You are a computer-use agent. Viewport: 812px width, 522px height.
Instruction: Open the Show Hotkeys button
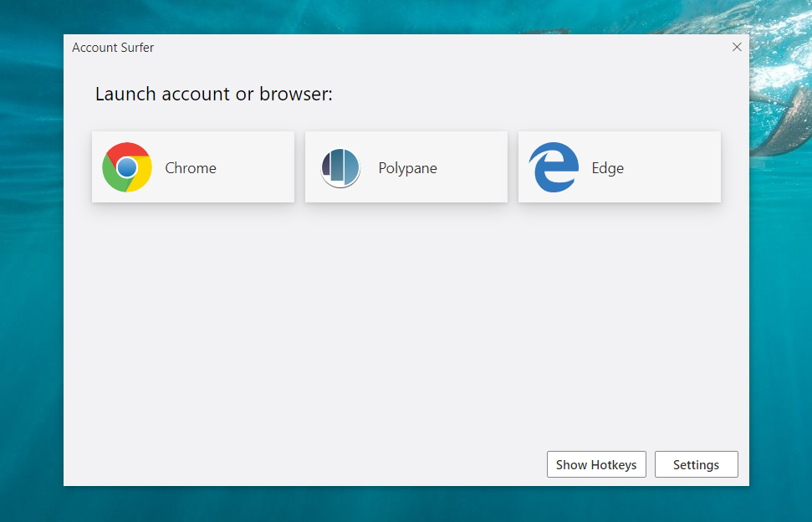point(596,464)
